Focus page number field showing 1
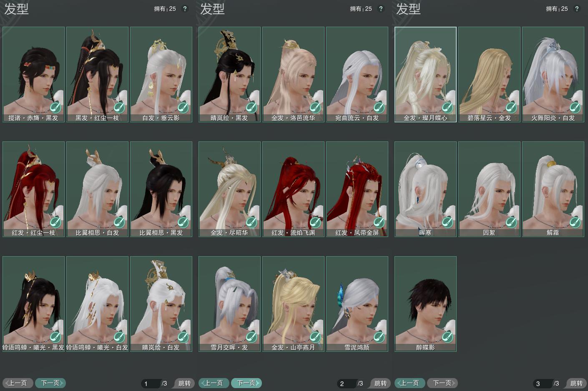 click(151, 383)
